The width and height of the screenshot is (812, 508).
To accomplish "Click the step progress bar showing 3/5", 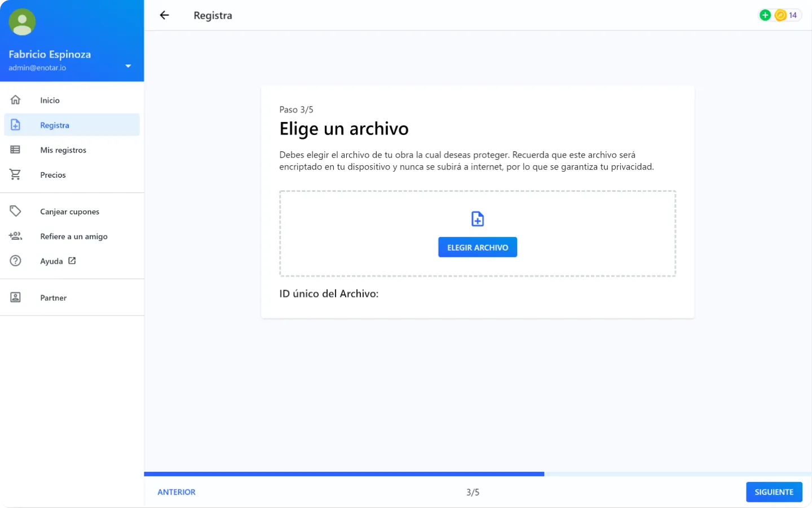I will (x=473, y=474).
